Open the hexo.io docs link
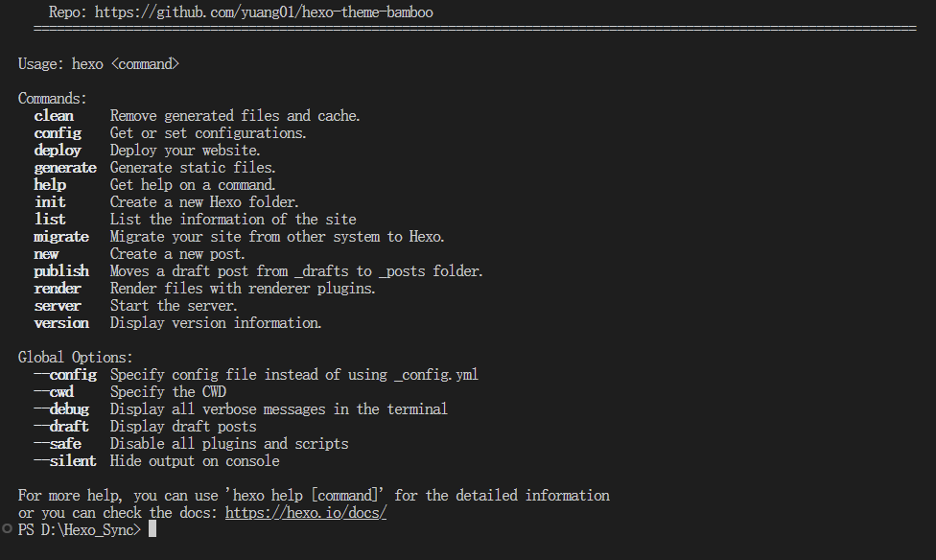Viewport: 936px width, 560px height. 305,513
